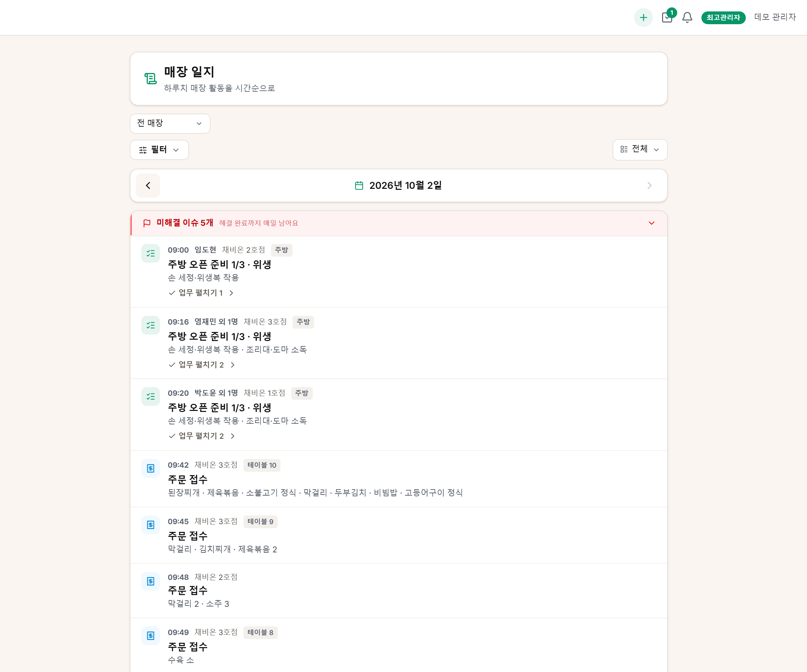Click 막걸리 2 · 소주 3 text
This screenshot has height=672, width=807.
tap(198, 604)
